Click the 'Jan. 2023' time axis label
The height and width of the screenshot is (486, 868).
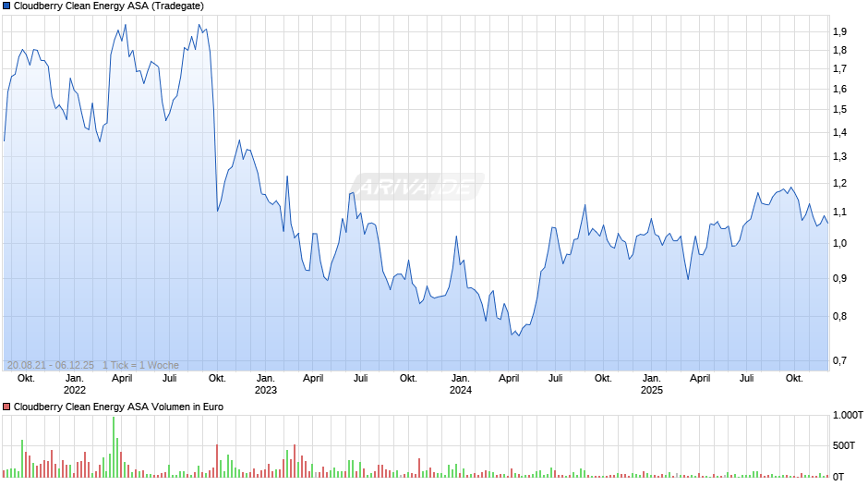265,384
